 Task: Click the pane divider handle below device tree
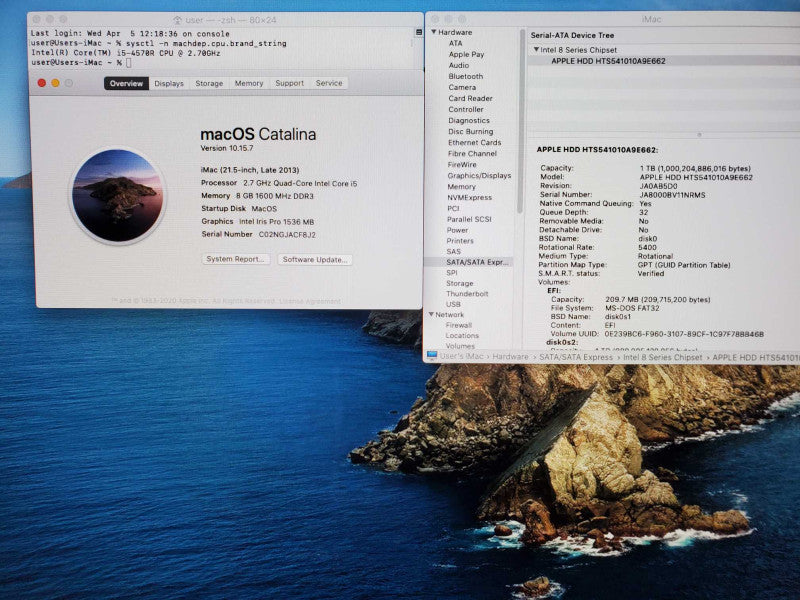pos(699,135)
